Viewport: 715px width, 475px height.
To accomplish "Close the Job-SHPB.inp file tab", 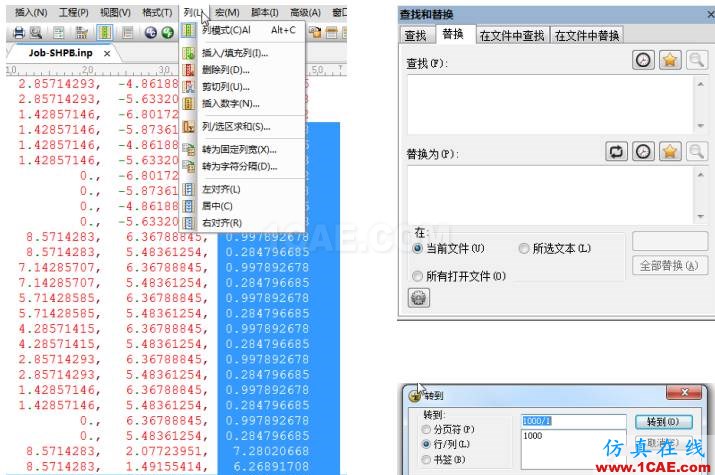I will (x=107, y=53).
